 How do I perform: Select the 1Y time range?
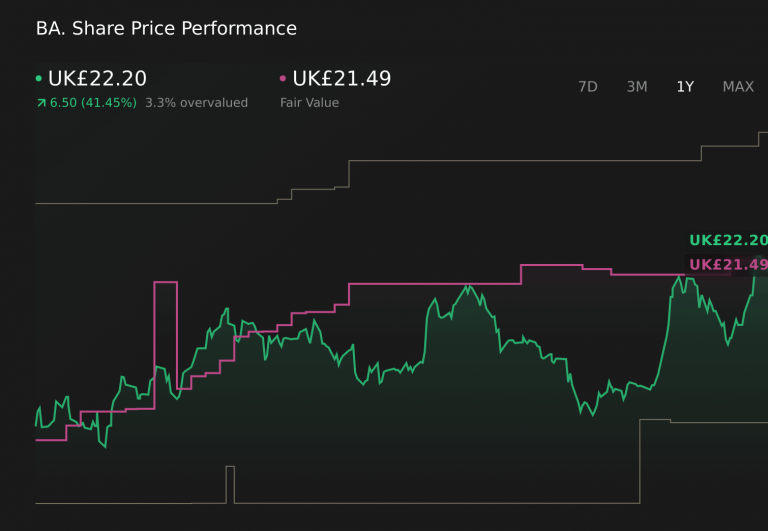685,87
